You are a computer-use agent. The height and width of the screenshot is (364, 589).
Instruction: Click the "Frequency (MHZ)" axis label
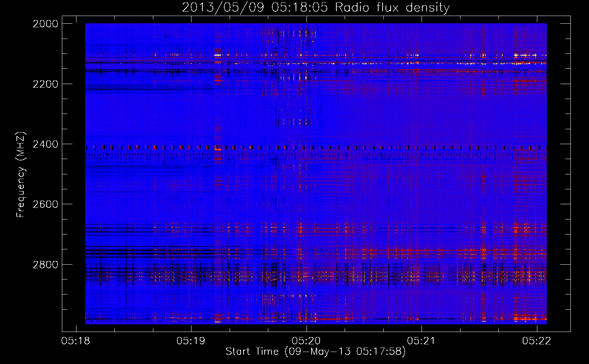click(21, 175)
